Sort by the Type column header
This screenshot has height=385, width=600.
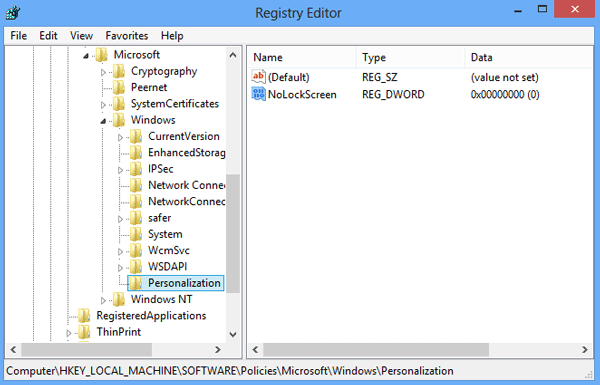tap(411, 57)
